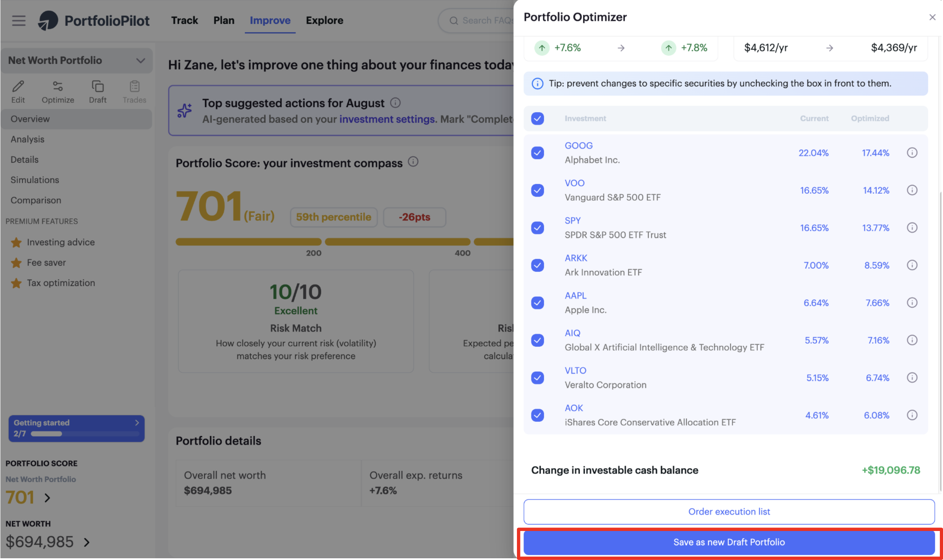Open info icon for AIQ row
Image resolution: width=943 pixels, height=560 pixels.
pyautogui.click(x=912, y=340)
